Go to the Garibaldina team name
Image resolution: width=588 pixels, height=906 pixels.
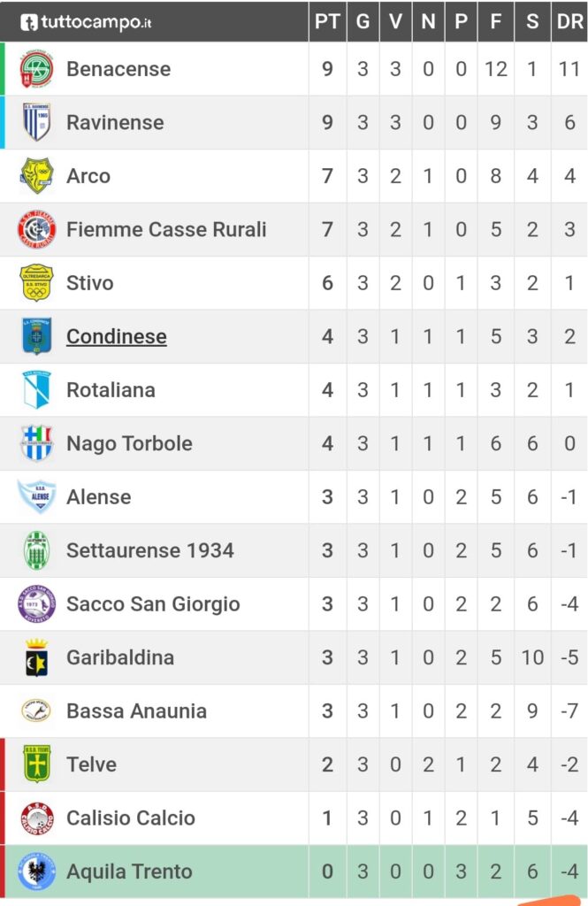tap(120, 657)
